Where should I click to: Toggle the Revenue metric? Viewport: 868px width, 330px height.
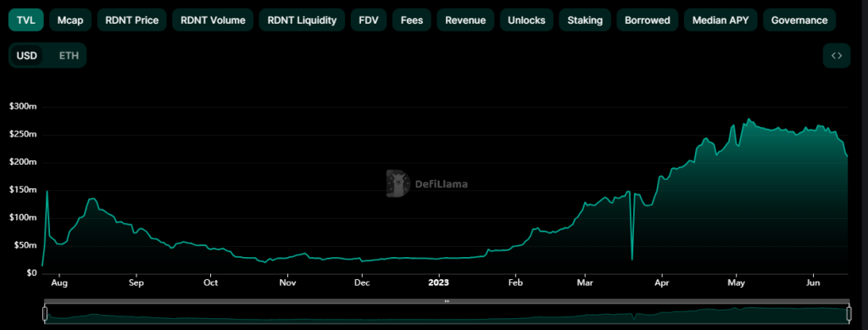tap(465, 20)
